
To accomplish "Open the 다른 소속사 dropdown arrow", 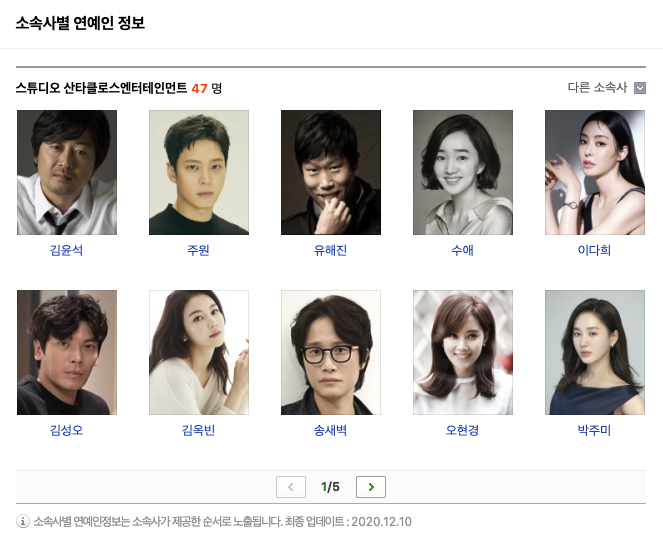I will tap(640, 88).
